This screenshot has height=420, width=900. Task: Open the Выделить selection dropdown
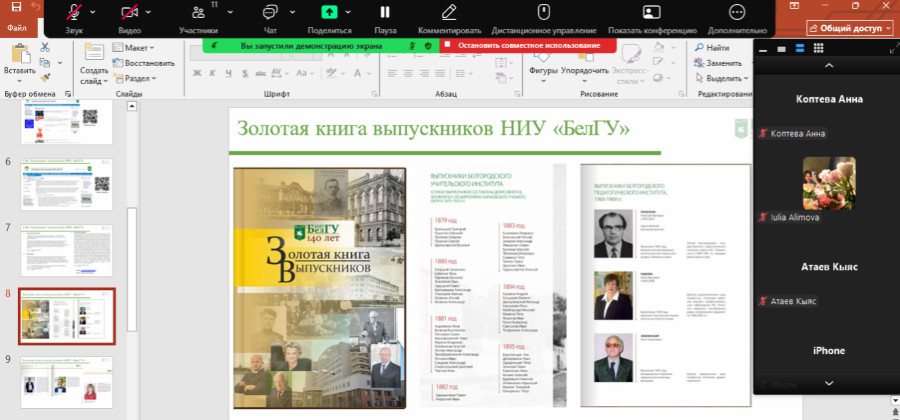[x=721, y=78]
